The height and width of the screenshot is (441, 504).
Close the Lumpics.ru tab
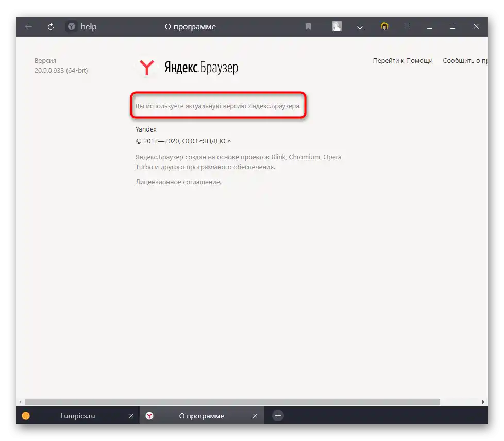131,416
